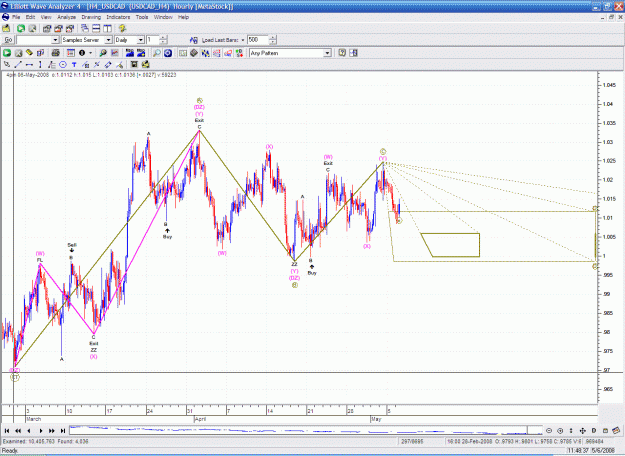Open the File menu

coord(16,17)
